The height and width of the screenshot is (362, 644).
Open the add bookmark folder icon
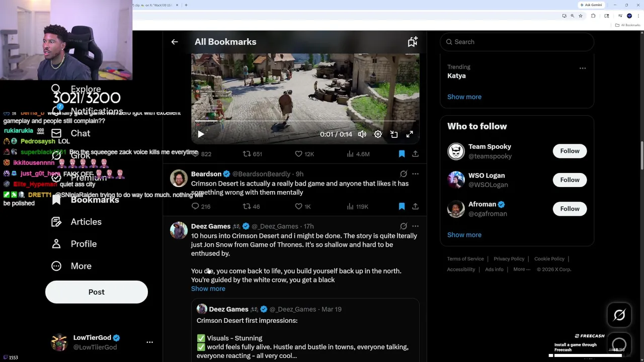coord(413,42)
